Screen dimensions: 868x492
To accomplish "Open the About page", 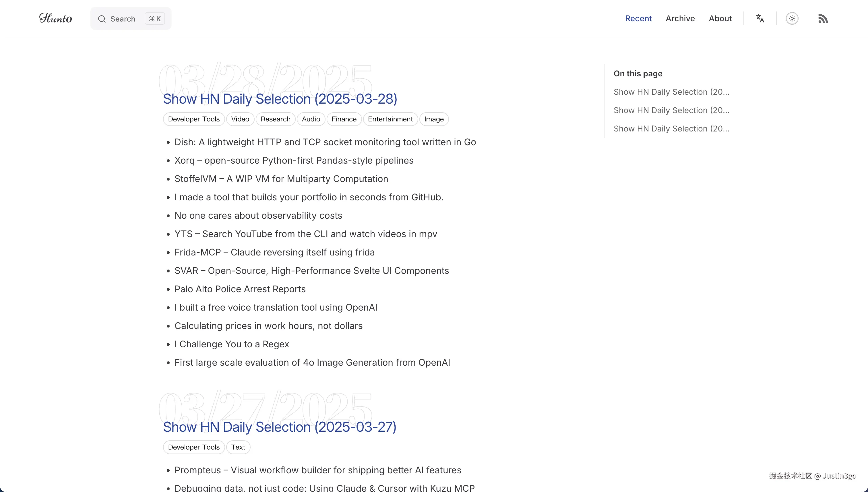I will 720,18.
